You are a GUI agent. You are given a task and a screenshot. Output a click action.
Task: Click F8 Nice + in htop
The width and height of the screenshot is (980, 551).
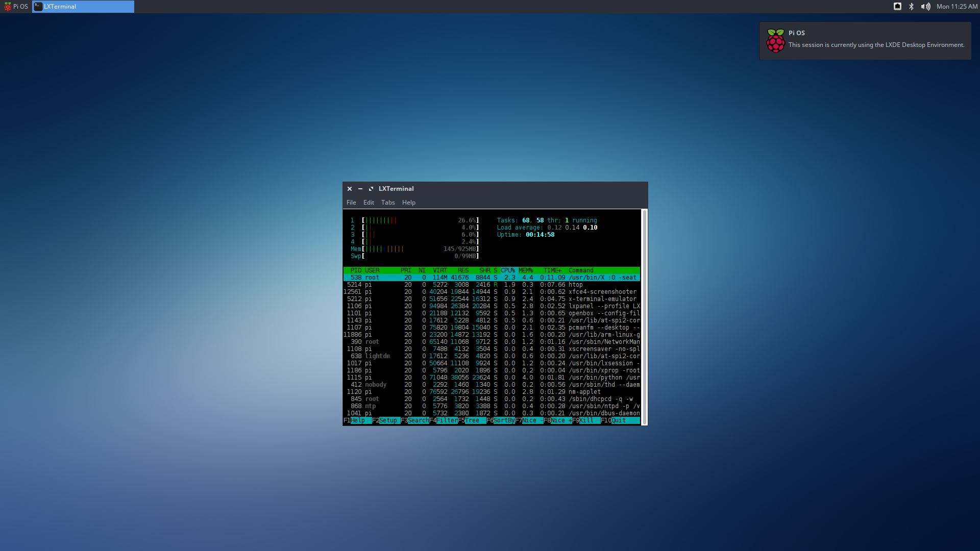pyautogui.click(x=557, y=420)
